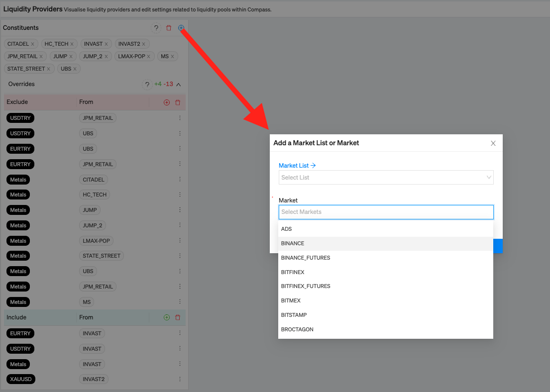The width and height of the screenshot is (550, 392).
Task: Open row menu for Metals from LMAX-POP
Action: pyautogui.click(x=180, y=241)
